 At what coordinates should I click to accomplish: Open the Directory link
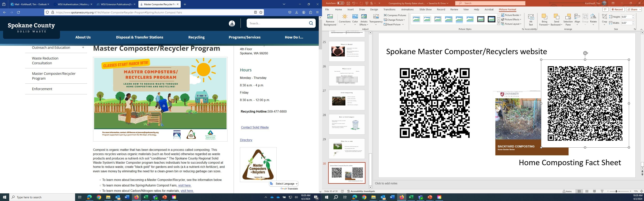tap(246, 140)
